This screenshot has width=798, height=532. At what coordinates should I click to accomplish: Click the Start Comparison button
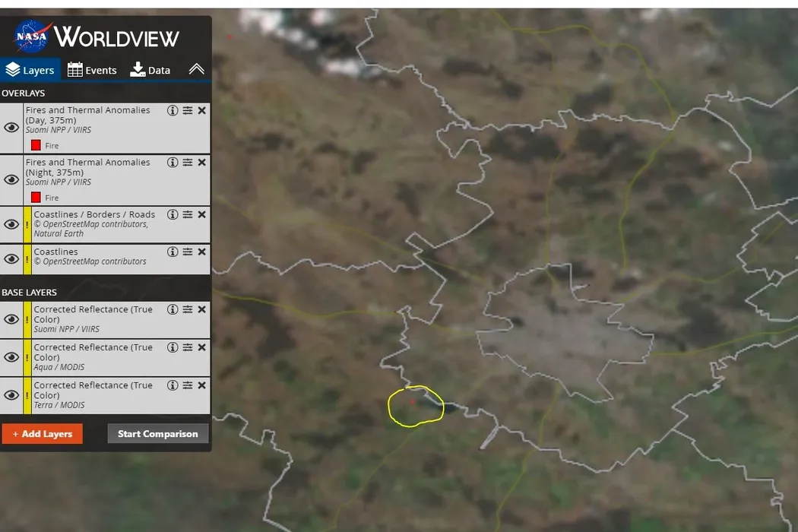(158, 434)
